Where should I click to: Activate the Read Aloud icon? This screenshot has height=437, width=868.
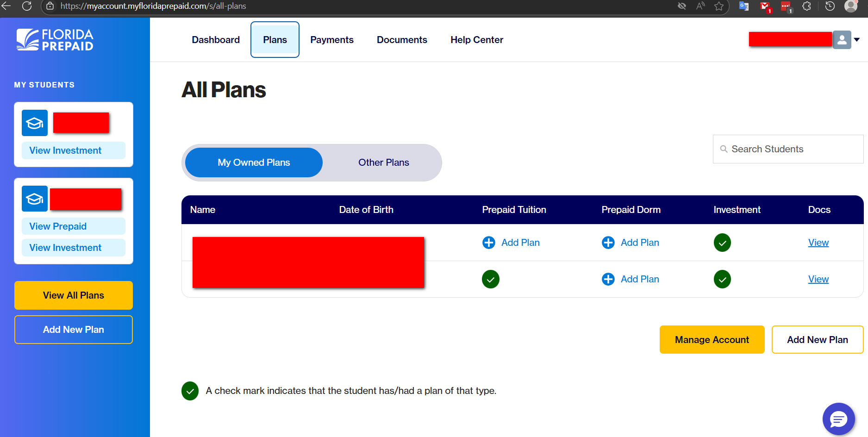click(700, 6)
